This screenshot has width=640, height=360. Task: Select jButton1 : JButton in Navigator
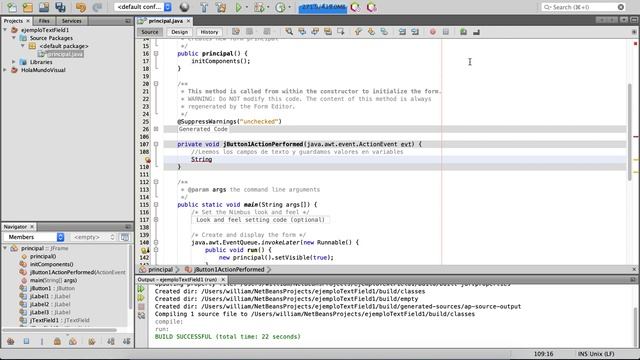[52, 288]
